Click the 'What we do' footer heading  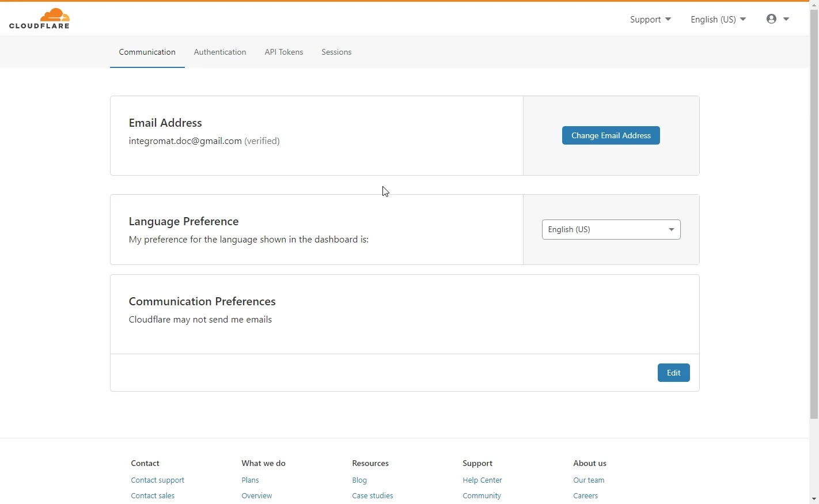click(x=263, y=463)
